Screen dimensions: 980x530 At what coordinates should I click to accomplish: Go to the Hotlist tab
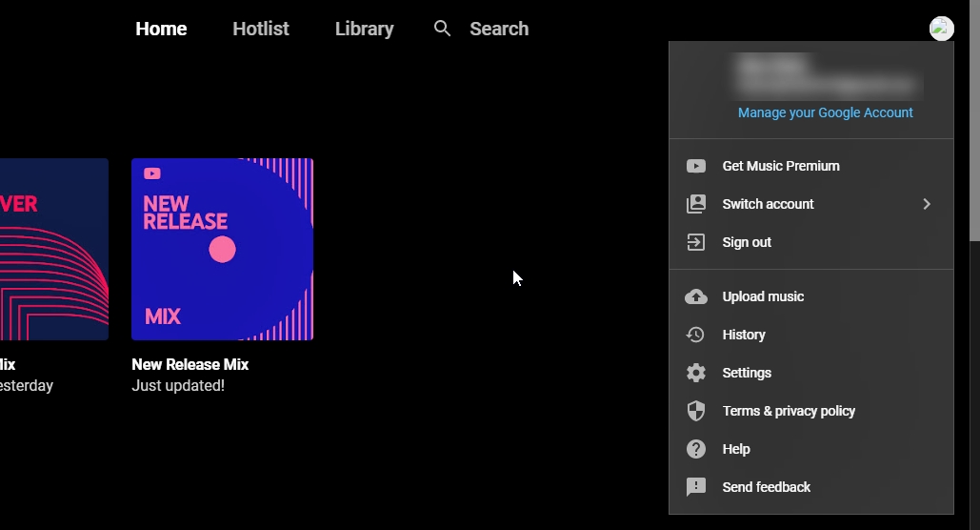[x=260, y=29]
